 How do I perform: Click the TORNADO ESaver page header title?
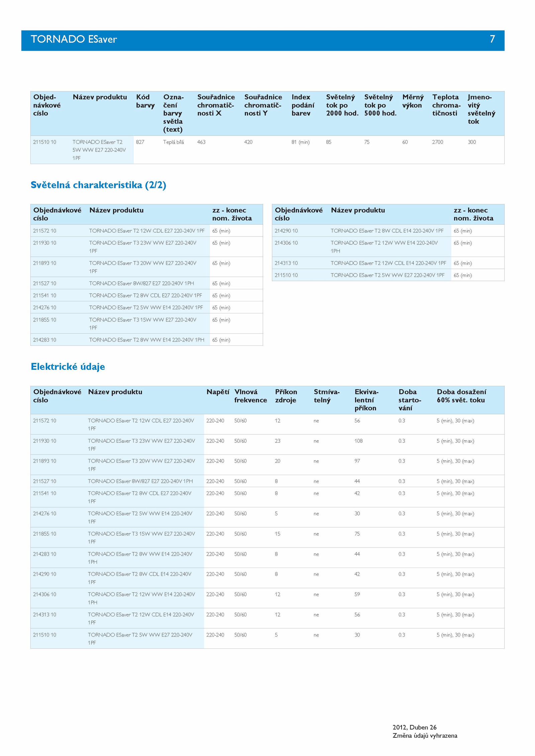[x=74, y=39]
